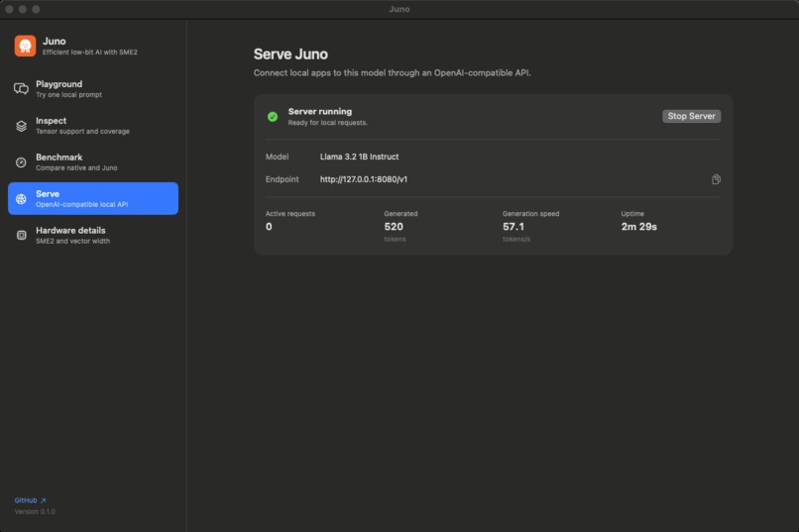Click the Connect local apps description text
Viewport: 799px width, 532px height.
(393, 72)
